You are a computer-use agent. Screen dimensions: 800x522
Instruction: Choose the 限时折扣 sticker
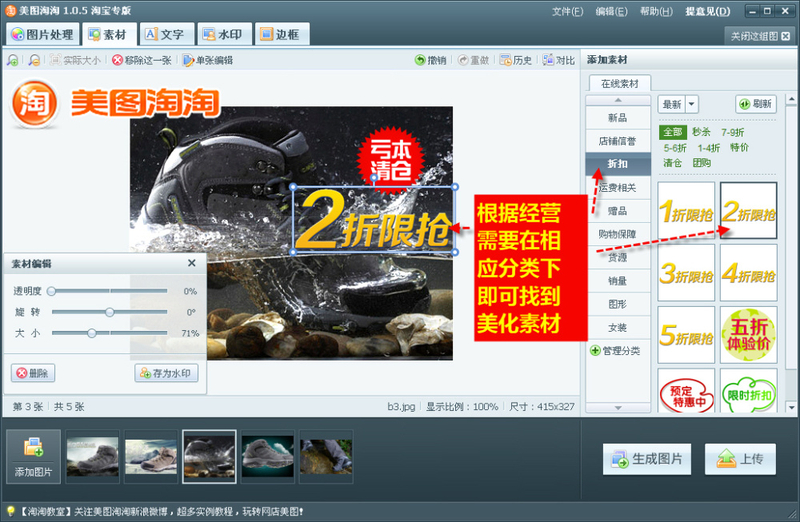click(x=748, y=391)
